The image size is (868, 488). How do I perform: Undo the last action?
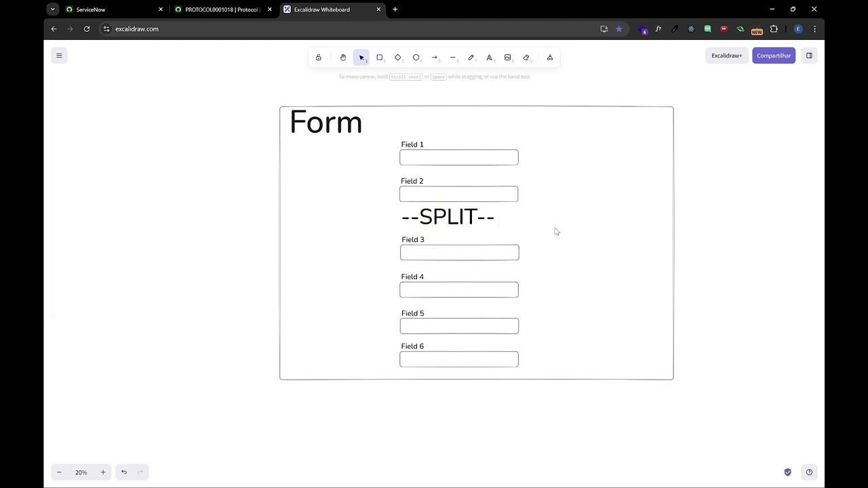[x=124, y=472]
